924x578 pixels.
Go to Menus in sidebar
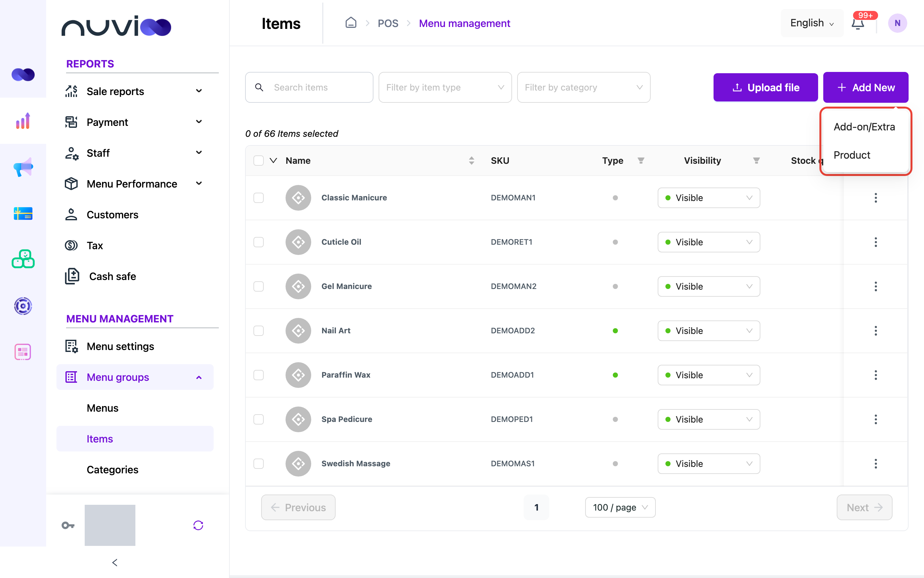point(102,408)
